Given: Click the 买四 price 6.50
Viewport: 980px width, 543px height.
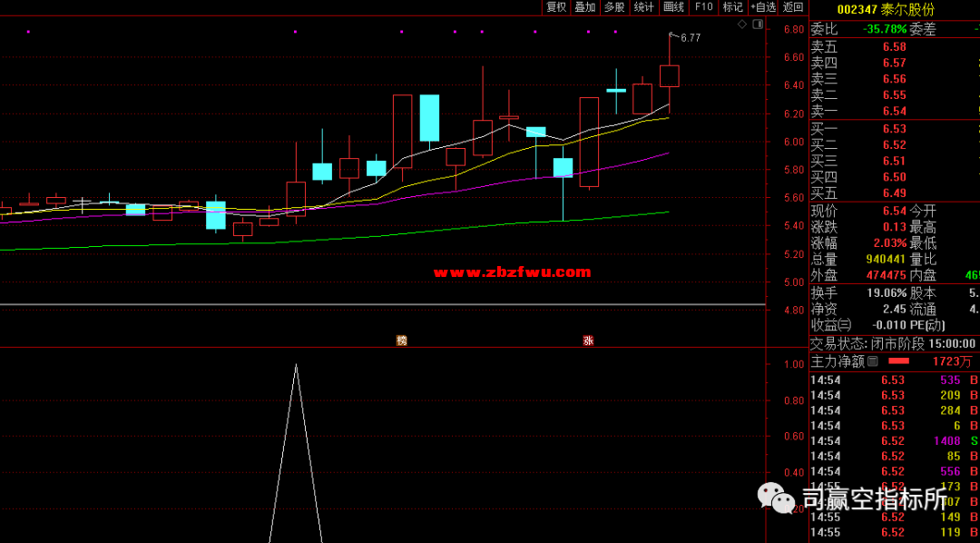Looking at the screenshot, I should 895,177.
